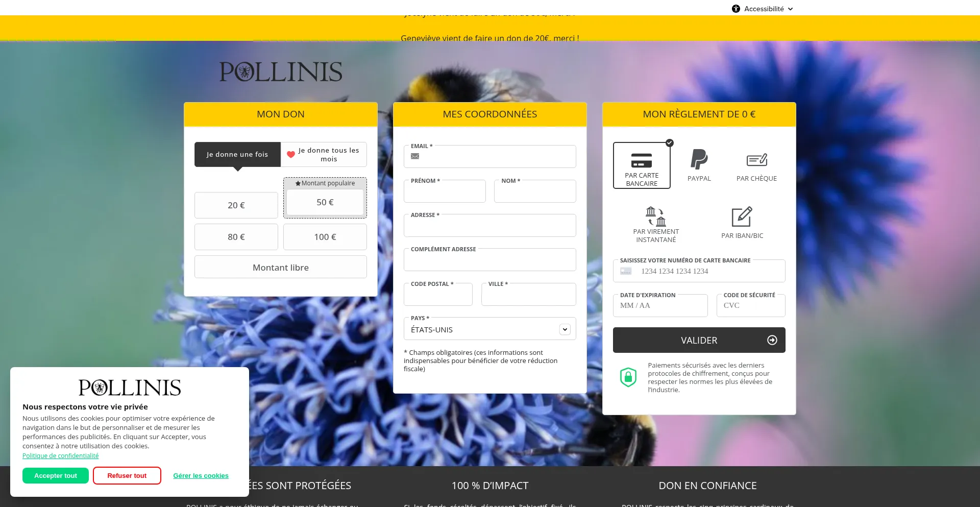
Task: Choose the 100 € donation amount
Action: pos(325,237)
